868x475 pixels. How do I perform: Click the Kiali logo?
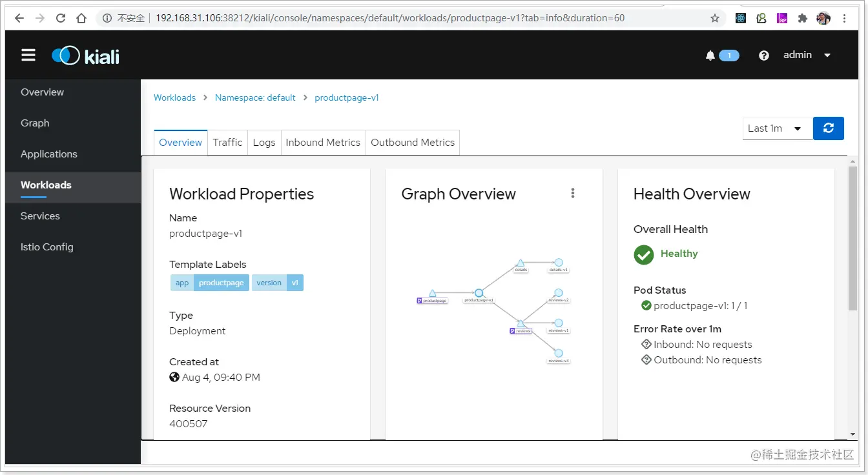click(85, 56)
